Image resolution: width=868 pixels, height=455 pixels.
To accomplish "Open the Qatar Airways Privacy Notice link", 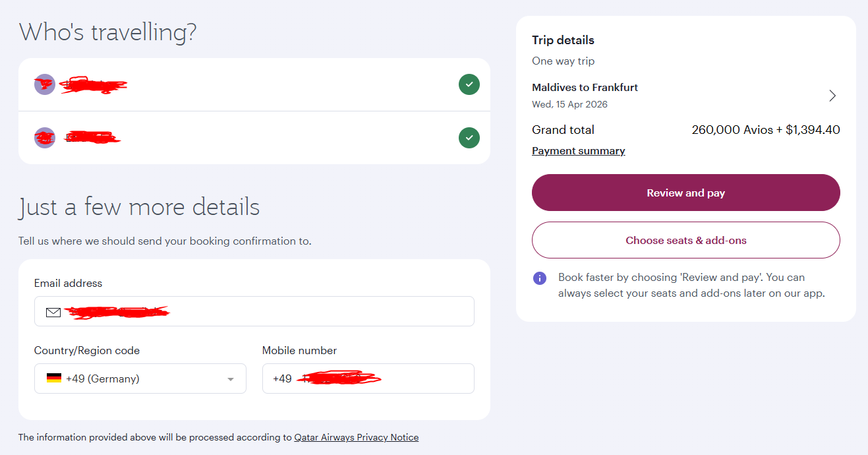I will pos(356,437).
